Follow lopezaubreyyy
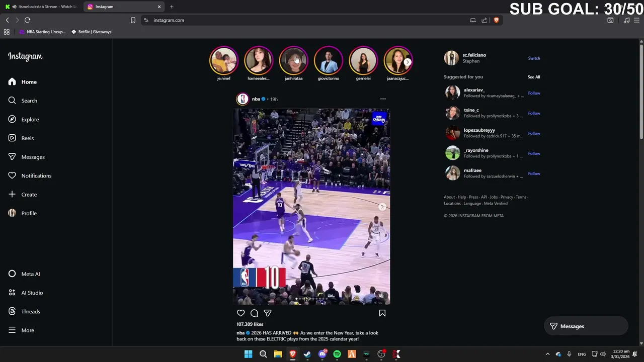The image size is (644, 362). tap(534, 133)
